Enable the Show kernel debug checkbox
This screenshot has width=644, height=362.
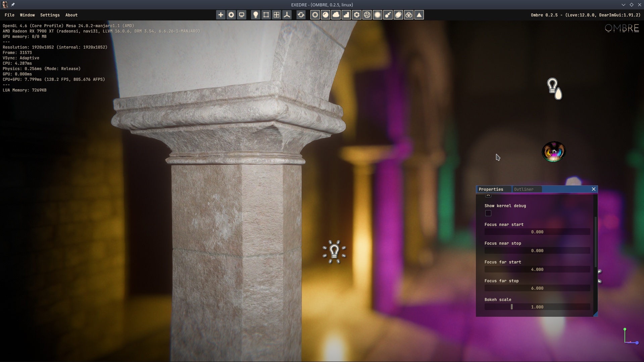tap(488, 213)
